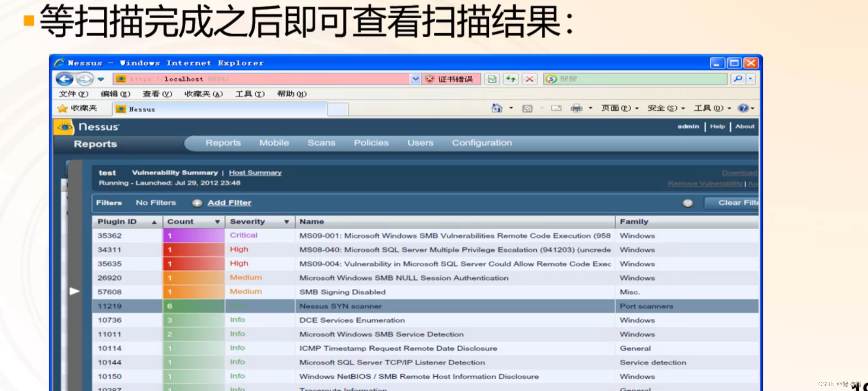Open the 收藏夹 (Favorites) menu in menu bar
Image resolution: width=868 pixels, height=391 pixels.
tap(203, 94)
